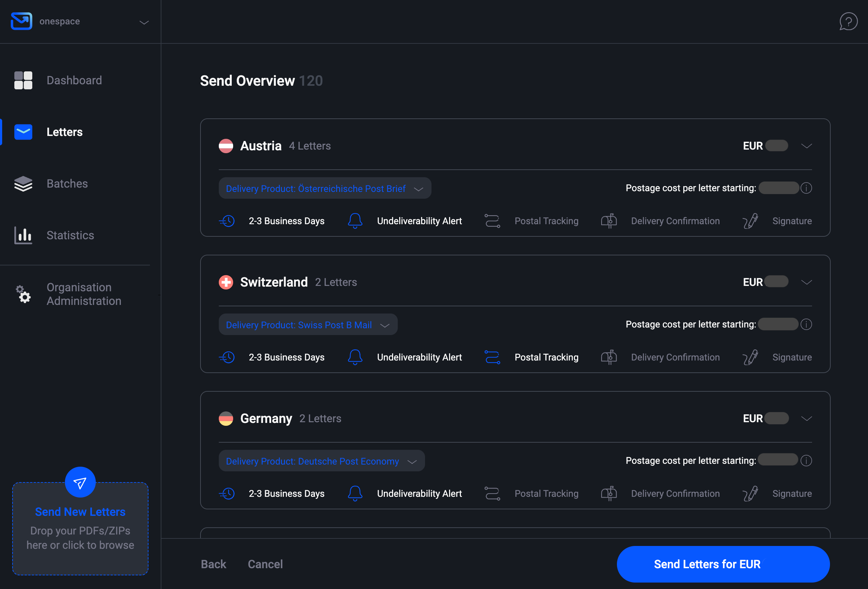The width and height of the screenshot is (868, 589).
Task: Click the paper plane icon above Send New Letters
Action: click(80, 482)
